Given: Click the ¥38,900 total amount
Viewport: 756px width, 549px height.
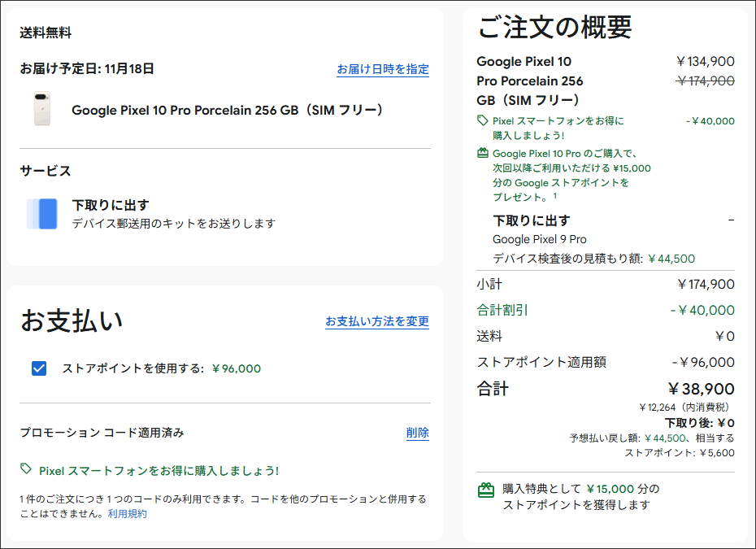Looking at the screenshot, I should pos(701,389).
